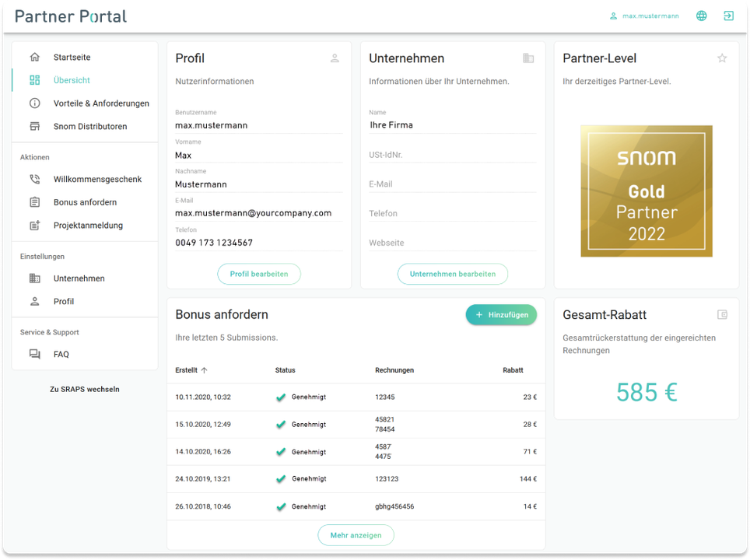
Task: Click the wallet icon in Gesamt-Rabatt card
Action: [x=722, y=315]
